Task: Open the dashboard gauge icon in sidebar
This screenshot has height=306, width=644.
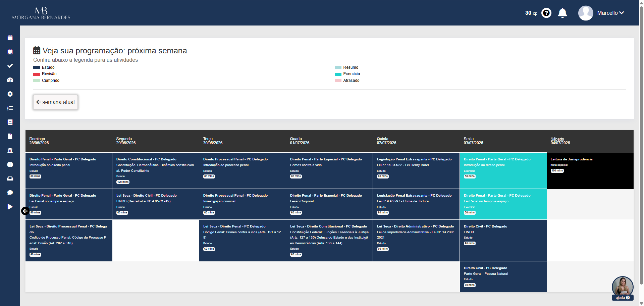Action: tap(10, 80)
